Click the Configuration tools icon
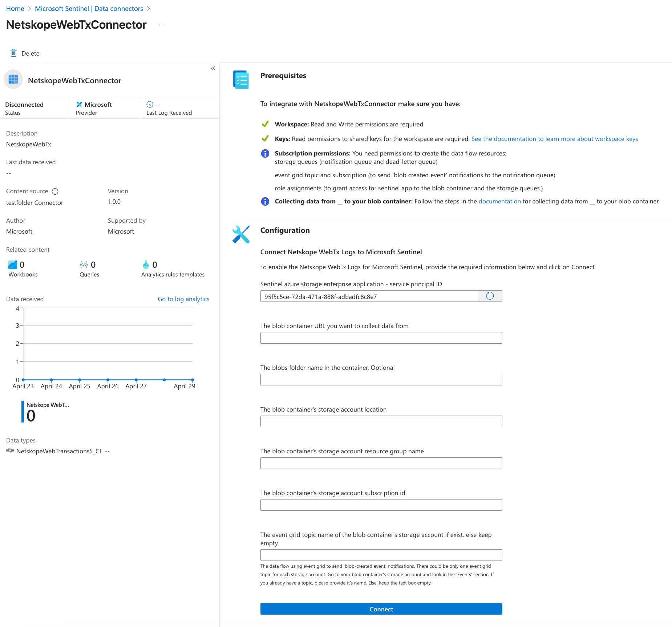This screenshot has height=627, width=672. click(241, 234)
